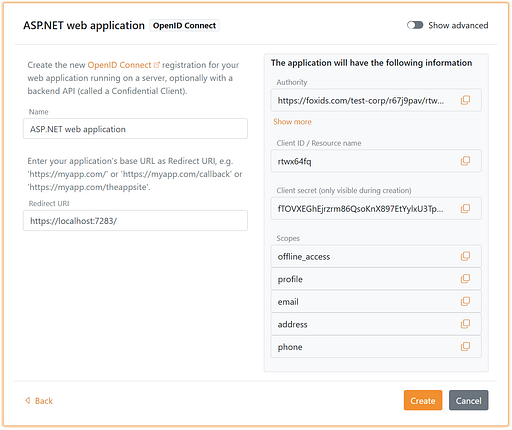This screenshot has height=430, width=512.
Task: Select the Client ID field rtwx64fq
Action: pos(294,162)
